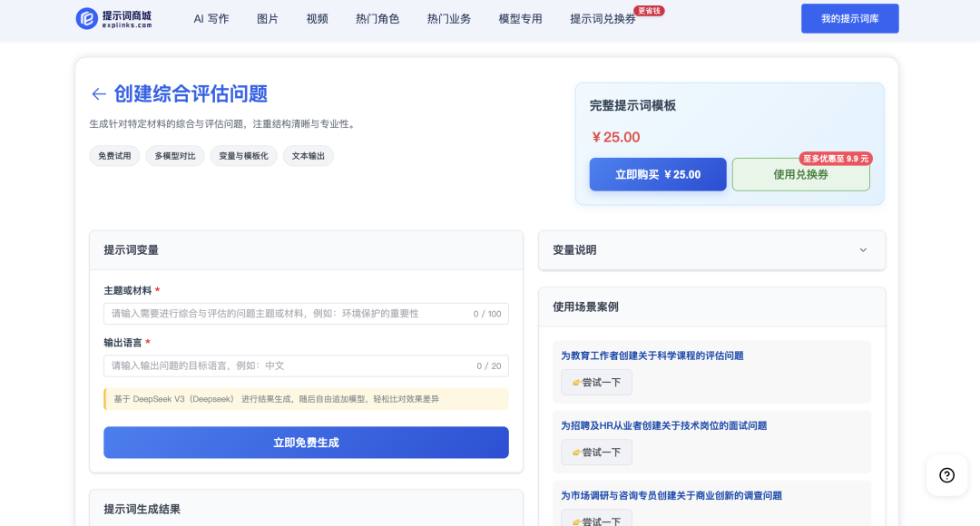Viewport: 980px width, 526px height.
Task: Click 立即购买 ¥25.00 button
Action: coord(658,174)
